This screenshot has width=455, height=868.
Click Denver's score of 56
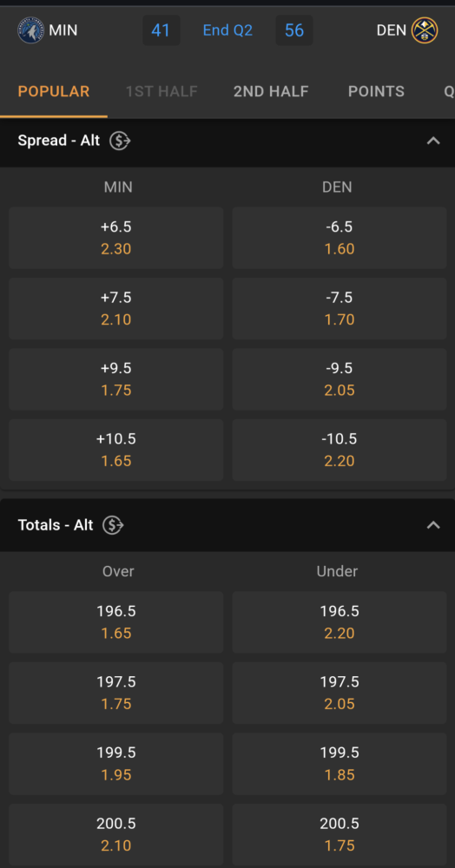[x=294, y=30]
